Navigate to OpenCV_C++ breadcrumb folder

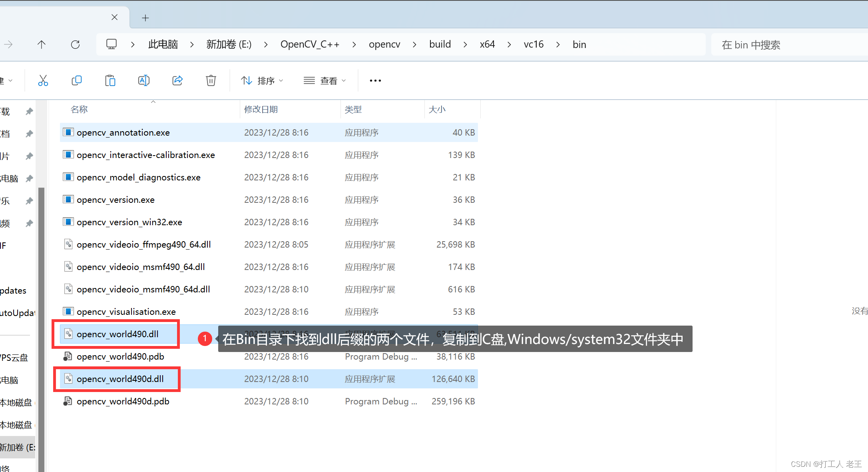coord(310,44)
